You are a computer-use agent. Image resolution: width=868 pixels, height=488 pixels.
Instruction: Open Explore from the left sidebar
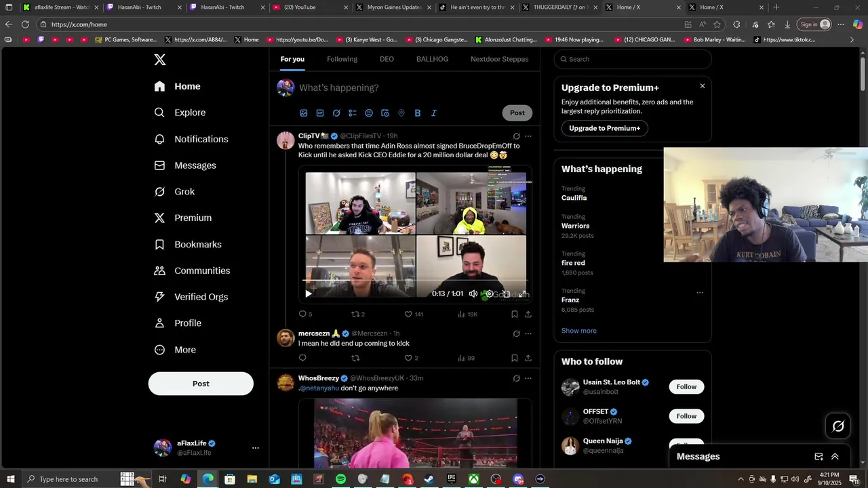(180, 113)
